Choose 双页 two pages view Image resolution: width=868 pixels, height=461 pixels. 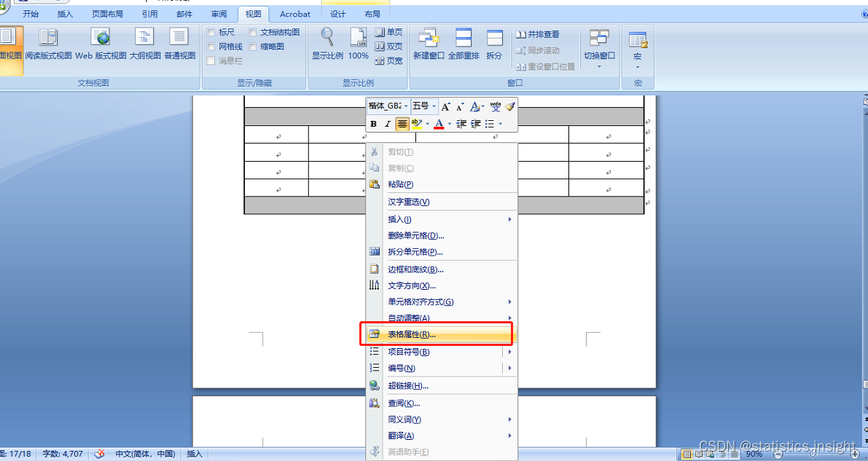tap(388, 47)
